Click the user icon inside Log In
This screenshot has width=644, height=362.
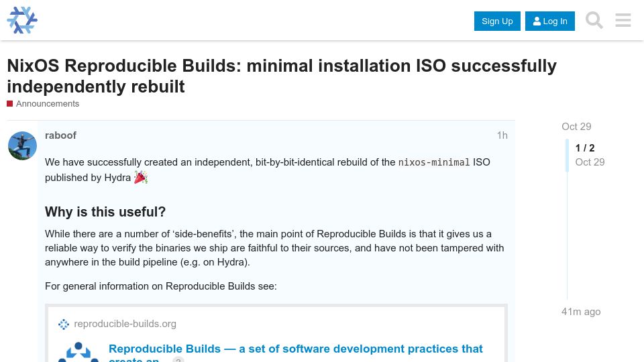537,21
